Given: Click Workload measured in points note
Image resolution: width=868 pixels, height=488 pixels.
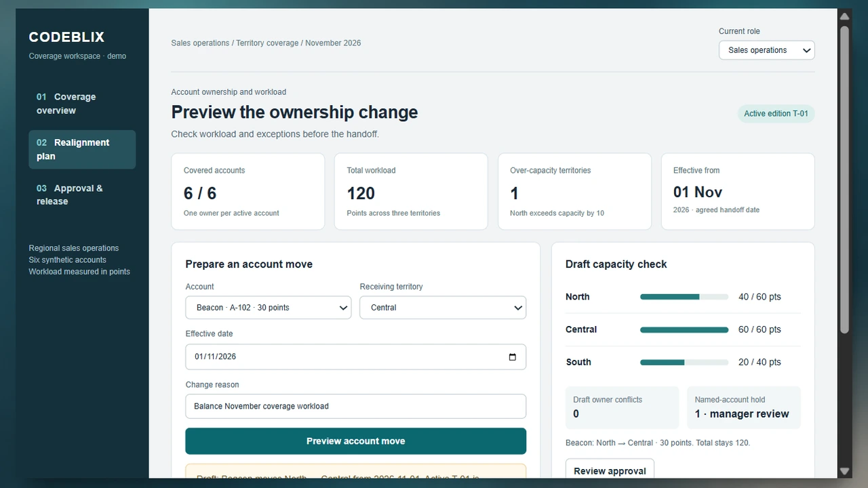Looking at the screenshot, I should (79, 272).
